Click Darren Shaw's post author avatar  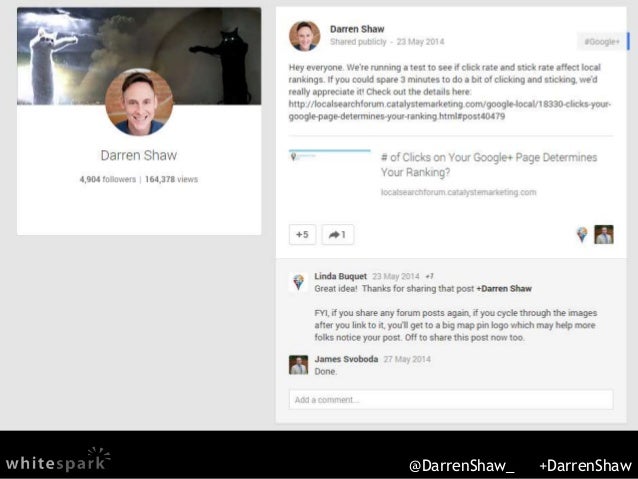coord(304,36)
